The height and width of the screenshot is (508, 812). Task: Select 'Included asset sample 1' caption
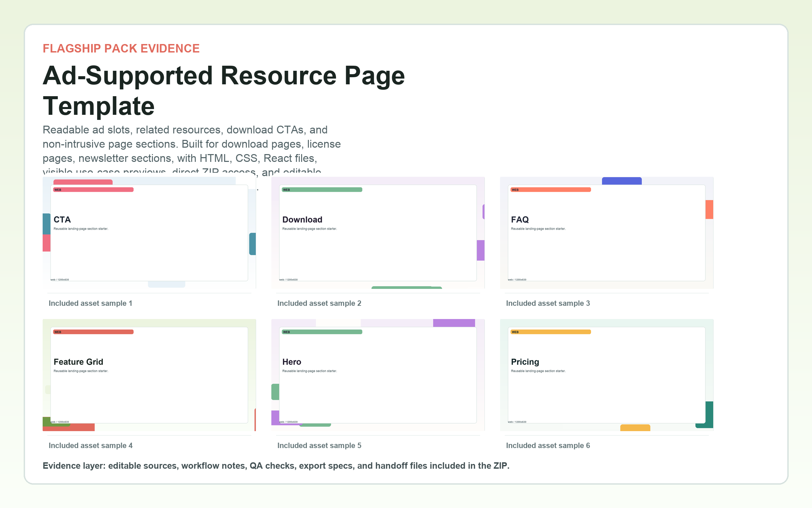(90, 303)
